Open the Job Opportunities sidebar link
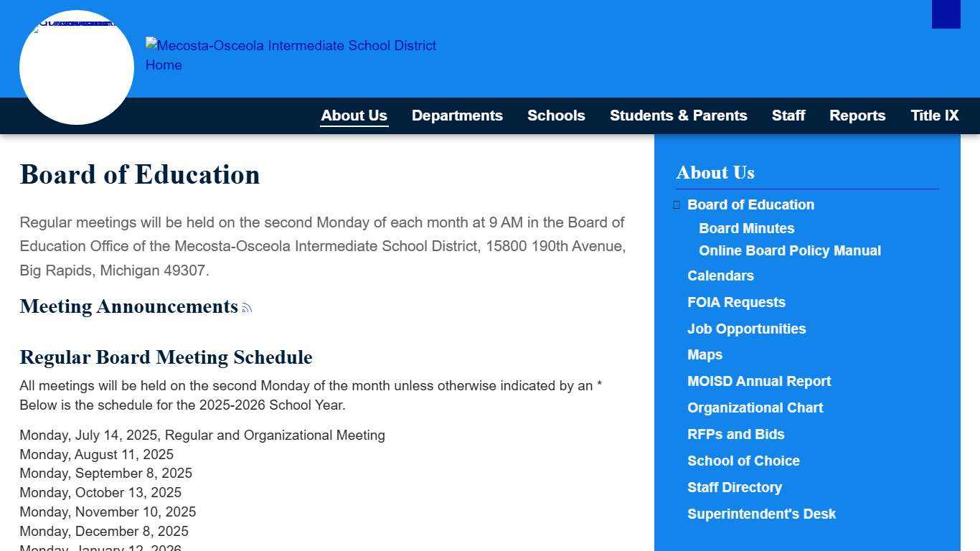This screenshot has width=980, height=551. coord(747,329)
